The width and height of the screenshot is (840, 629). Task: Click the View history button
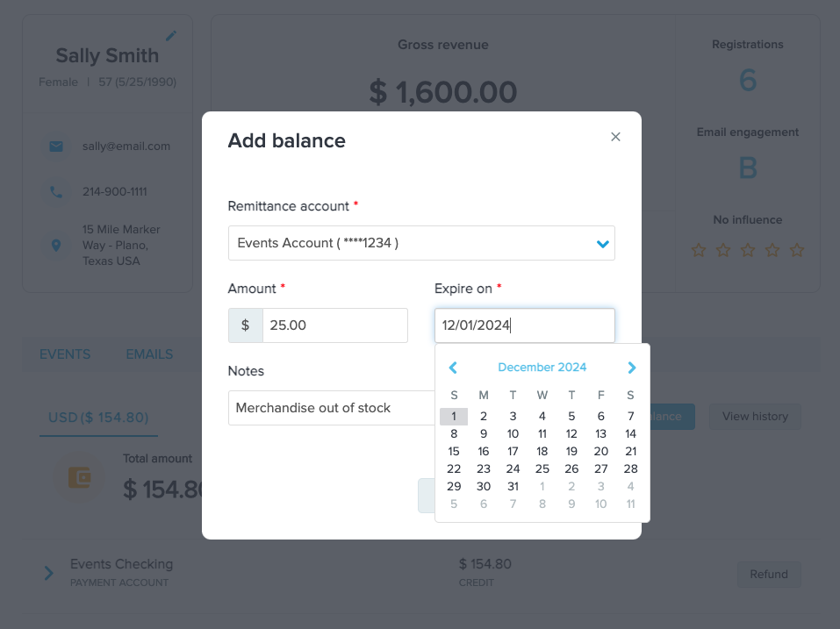[755, 417]
